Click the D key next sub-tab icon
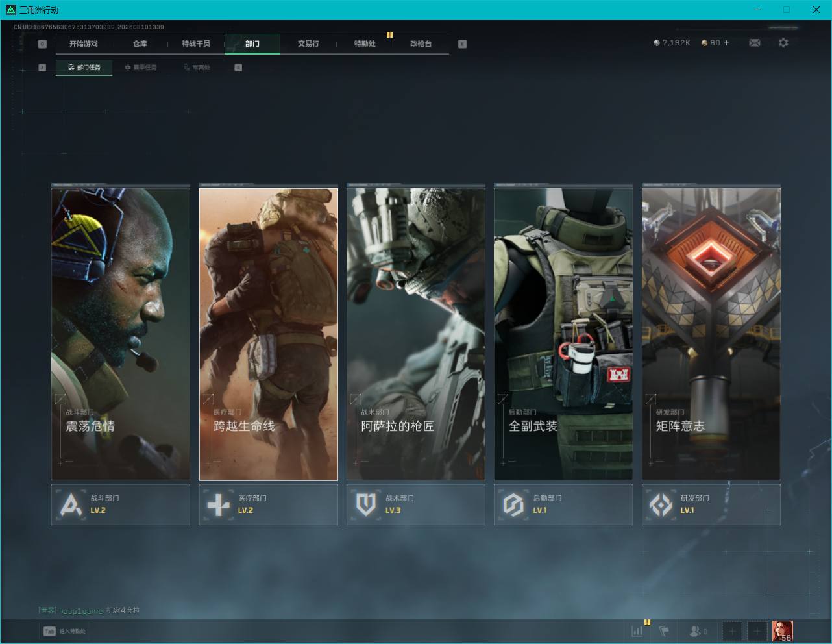 coord(238,68)
